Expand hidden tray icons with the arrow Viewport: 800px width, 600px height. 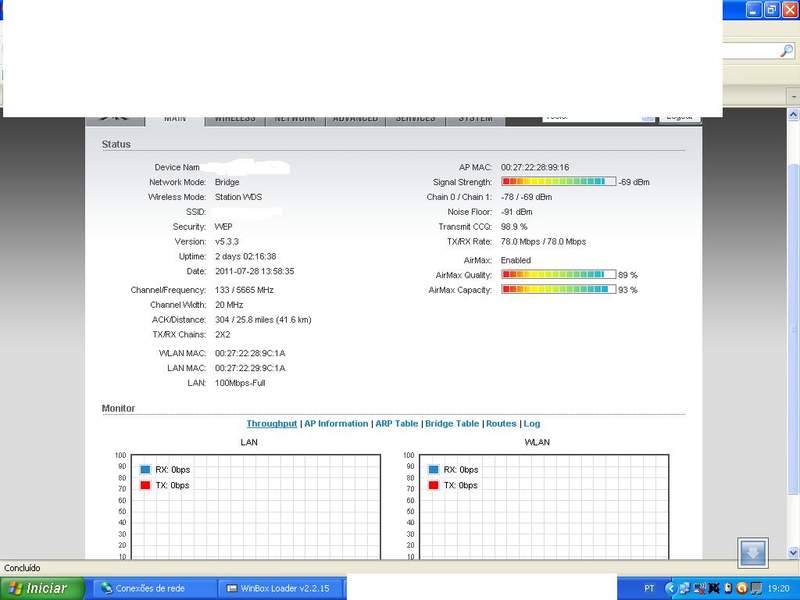671,588
